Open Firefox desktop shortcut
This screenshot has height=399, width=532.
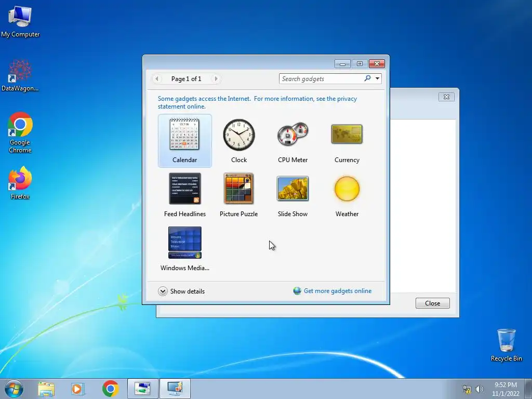click(x=20, y=183)
